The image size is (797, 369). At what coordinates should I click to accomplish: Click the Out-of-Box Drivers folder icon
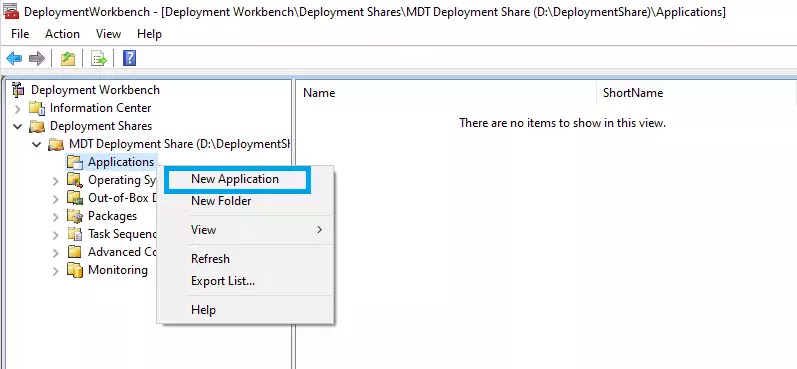pyautogui.click(x=75, y=198)
